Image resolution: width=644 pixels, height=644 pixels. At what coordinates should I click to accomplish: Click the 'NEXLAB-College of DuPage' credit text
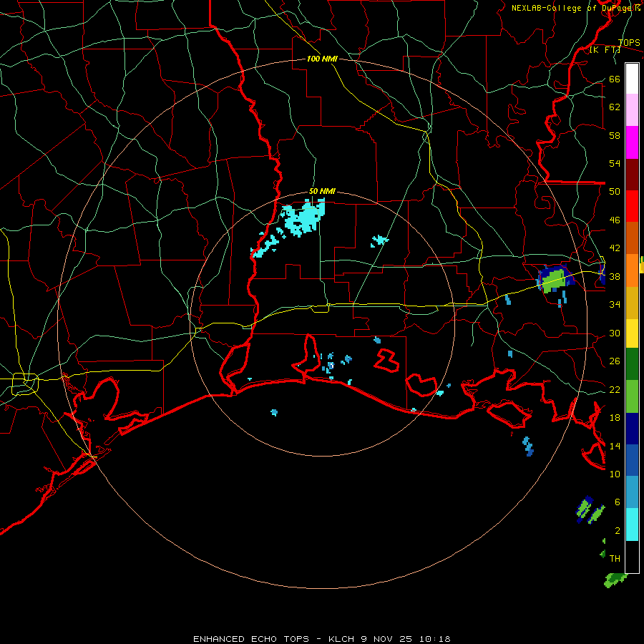coord(573,8)
